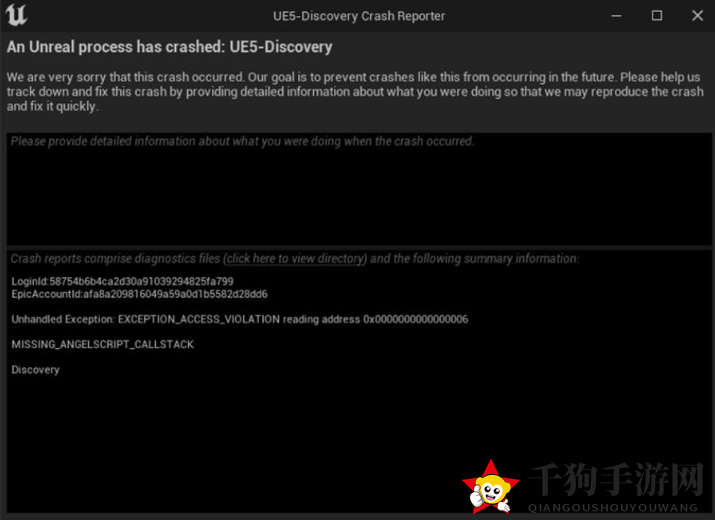The width and height of the screenshot is (715, 520).
Task: Click the QIANGOUSHOUYOUWANG watermark caption
Action: (x=613, y=508)
